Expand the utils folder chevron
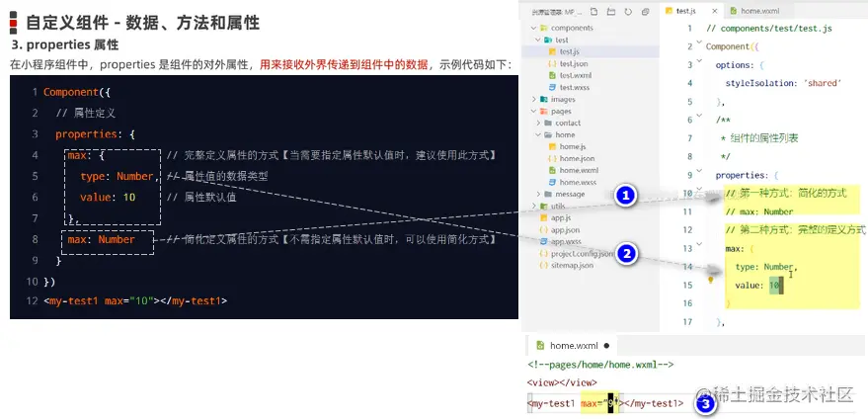The image size is (868, 419). (533, 207)
